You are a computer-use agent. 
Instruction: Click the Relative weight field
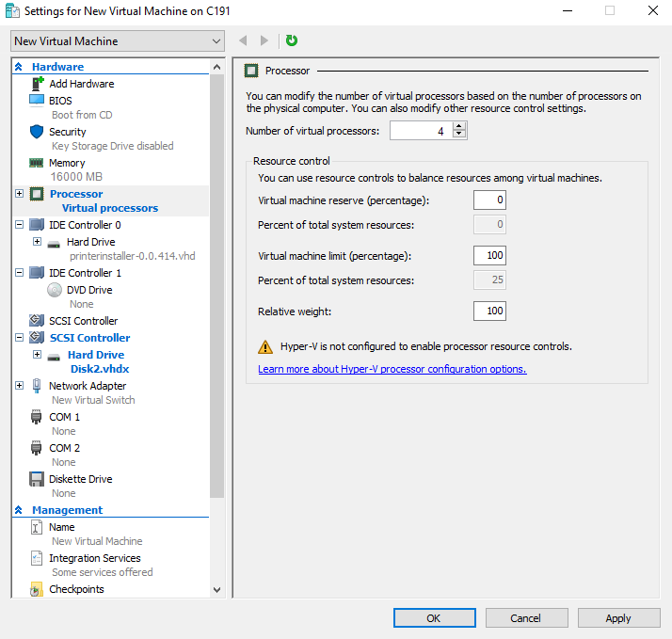click(x=489, y=312)
